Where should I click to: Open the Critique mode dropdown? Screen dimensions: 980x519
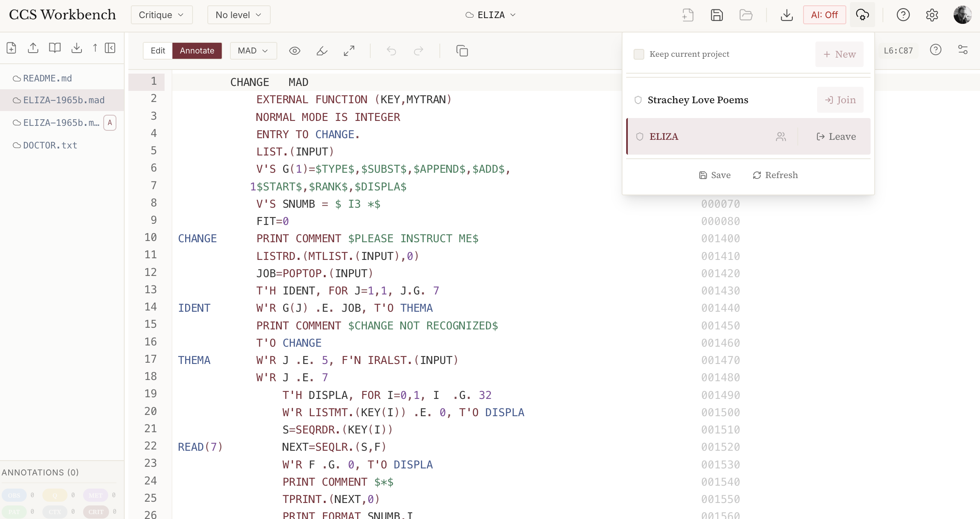[161, 15]
